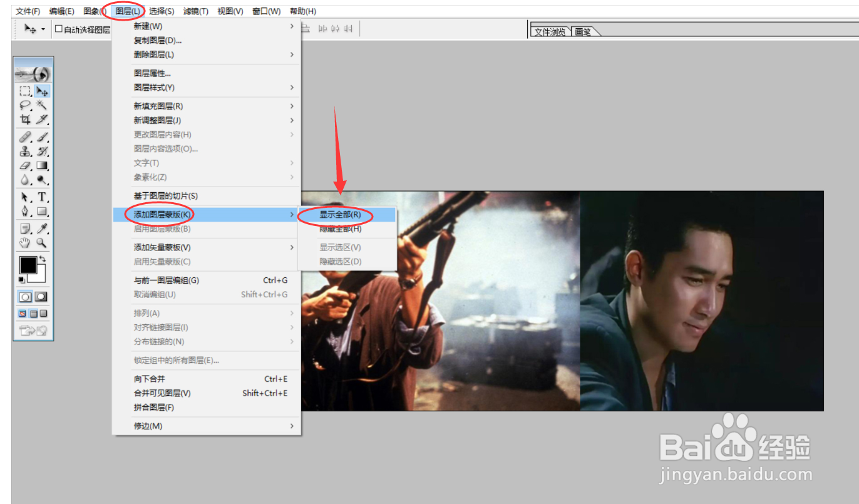
Task: Open the 窗口(W) menu
Action: [x=266, y=11]
